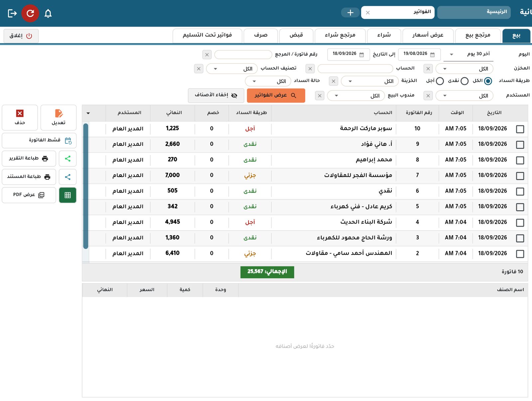Viewport: 532px width, 401px height.
Task: Select نقدى cash radio button
Action: [x=465, y=81]
